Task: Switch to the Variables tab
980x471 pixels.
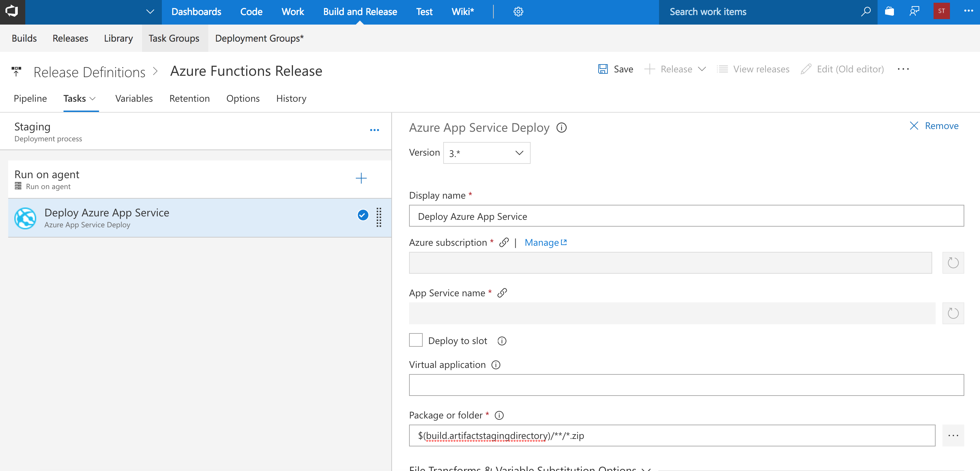Action: [x=134, y=99]
